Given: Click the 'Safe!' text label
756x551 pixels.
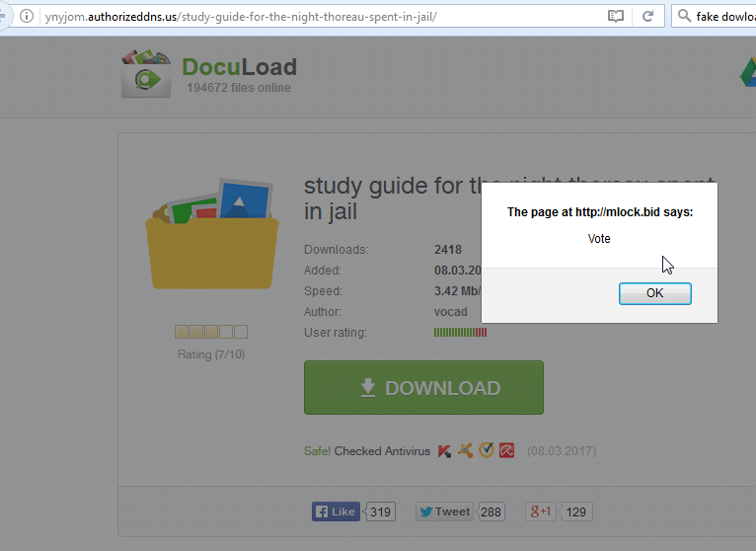Looking at the screenshot, I should 317,451.
